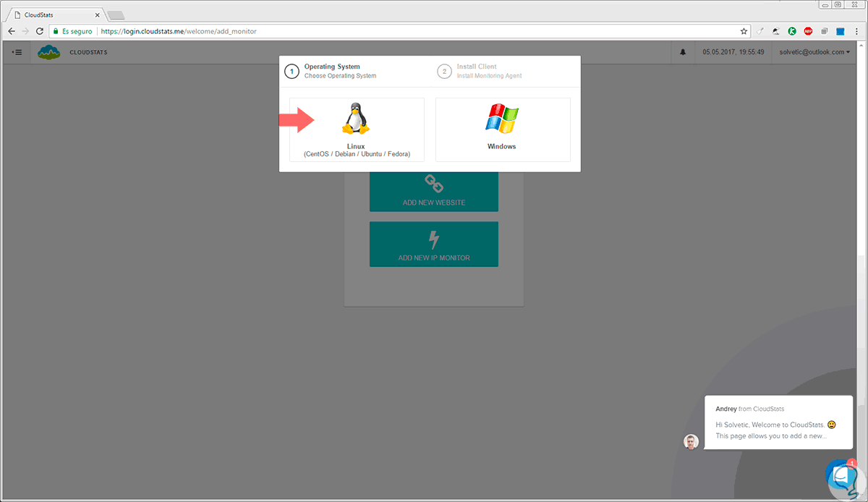Click the gray stacked squares extension icon
The height and width of the screenshot is (502, 868).
(x=824, y=31)
